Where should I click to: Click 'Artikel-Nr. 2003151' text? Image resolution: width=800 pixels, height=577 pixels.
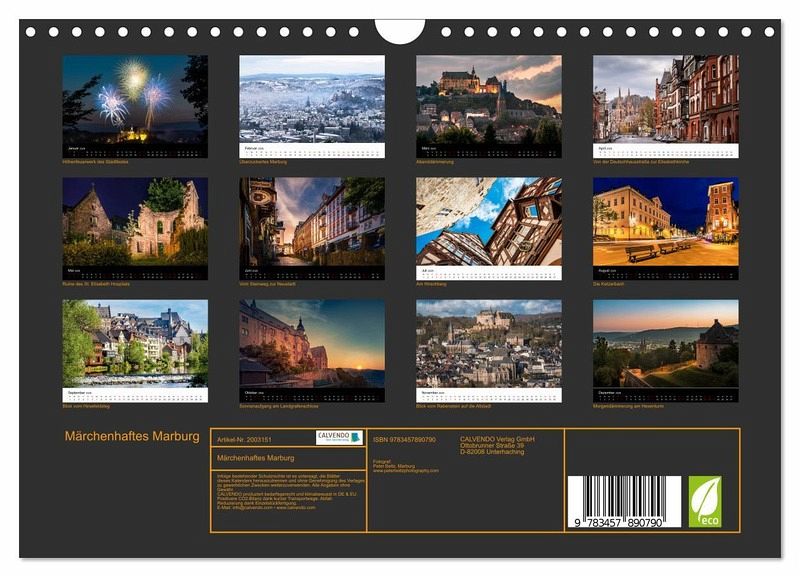point(244,439)
